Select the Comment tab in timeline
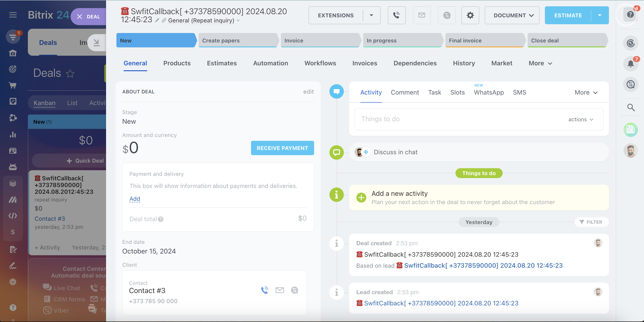 point(405,93)
